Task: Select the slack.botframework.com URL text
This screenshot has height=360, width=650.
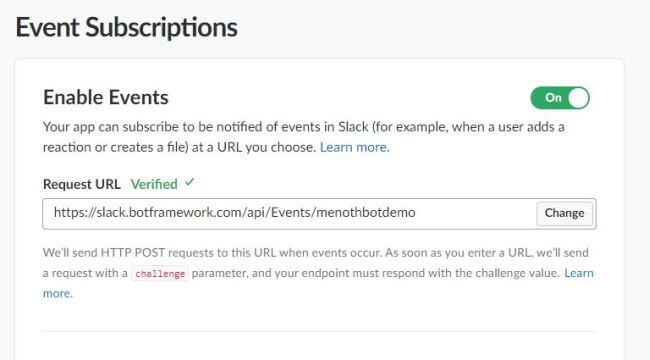Action: pos(235,212)
